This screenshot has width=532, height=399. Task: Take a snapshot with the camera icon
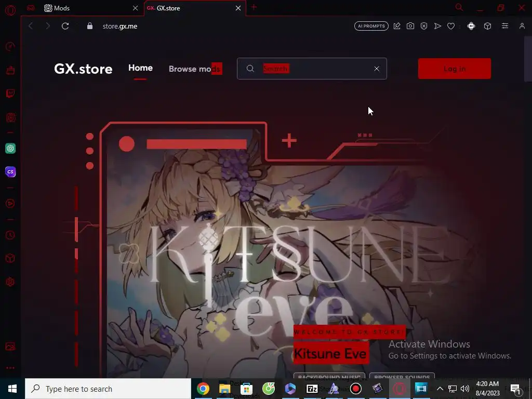410,26
